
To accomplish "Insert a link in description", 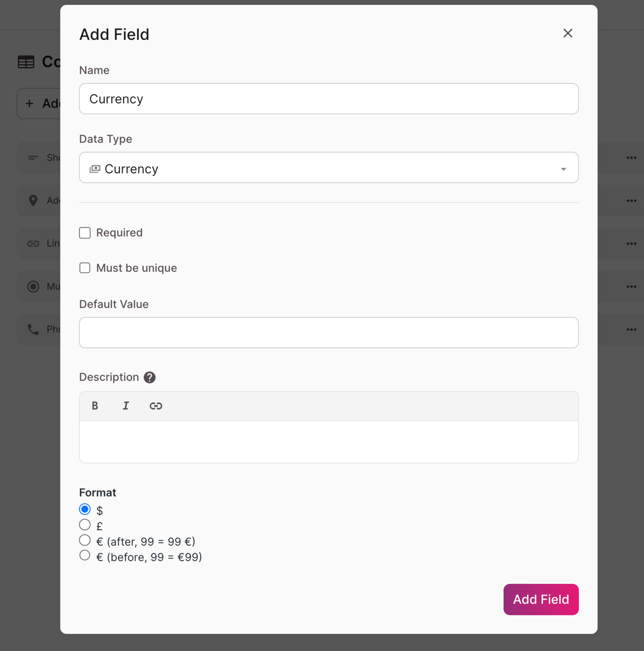I will (x=156, y=406).
